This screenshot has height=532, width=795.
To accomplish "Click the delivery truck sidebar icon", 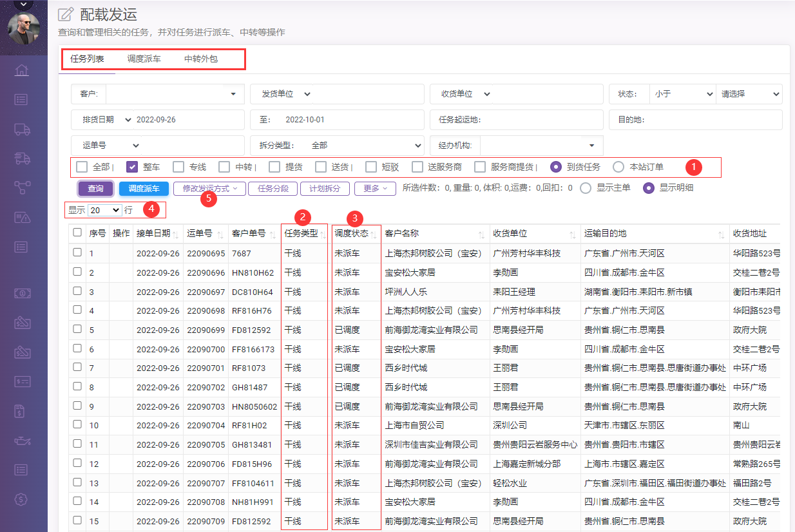I will coord(22,129).
